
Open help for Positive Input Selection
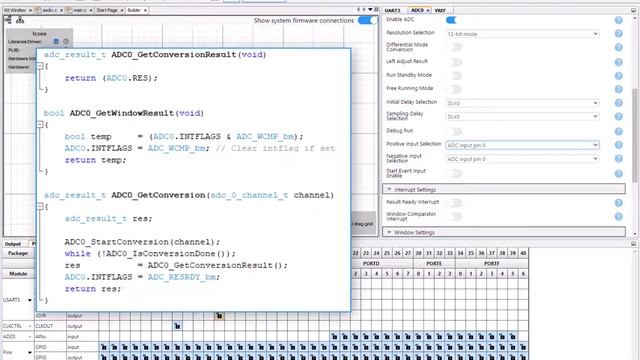click(618, 145)
